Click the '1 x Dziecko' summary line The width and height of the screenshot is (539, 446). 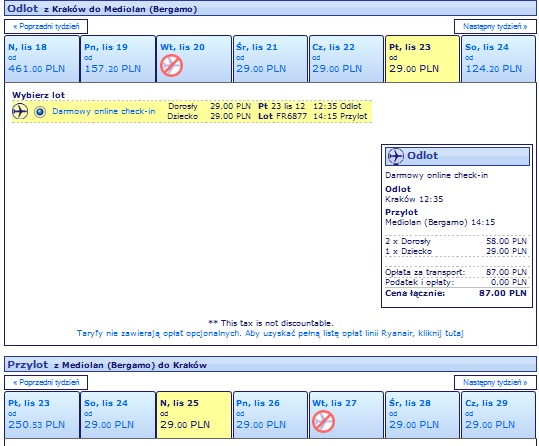click(456, 251)
